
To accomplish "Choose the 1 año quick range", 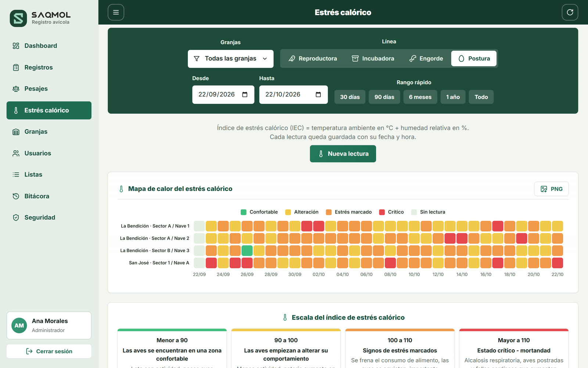I will click(453, 97).
